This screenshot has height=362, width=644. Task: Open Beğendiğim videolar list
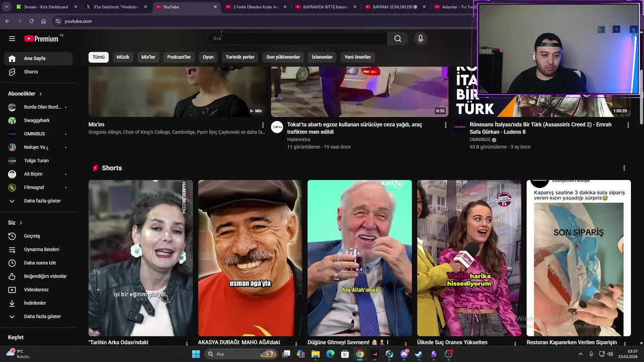click(x=39, y=276)
